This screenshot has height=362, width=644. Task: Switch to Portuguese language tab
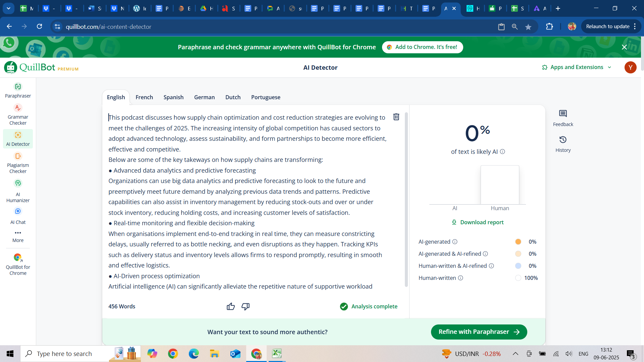click(266, 97)
